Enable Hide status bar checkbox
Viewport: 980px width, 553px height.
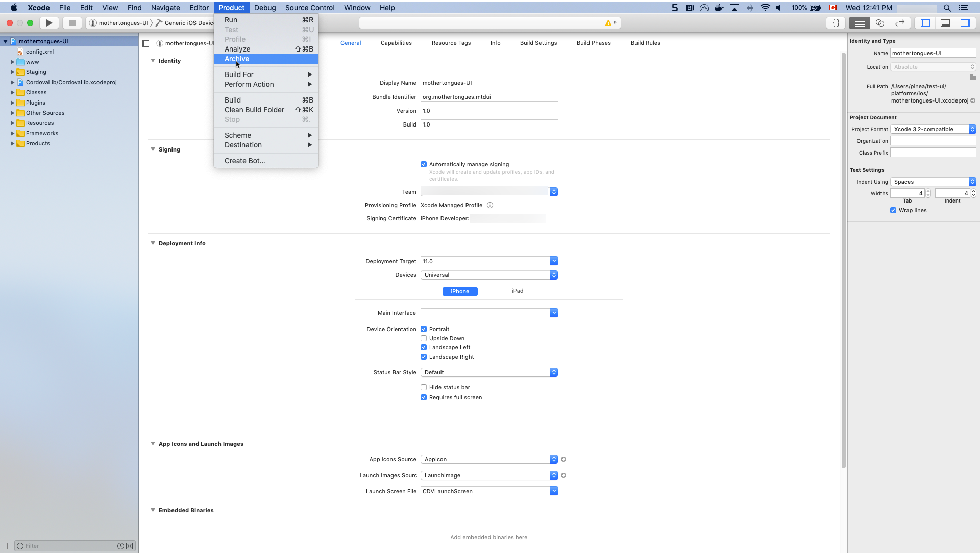click(x=424, y=387)
